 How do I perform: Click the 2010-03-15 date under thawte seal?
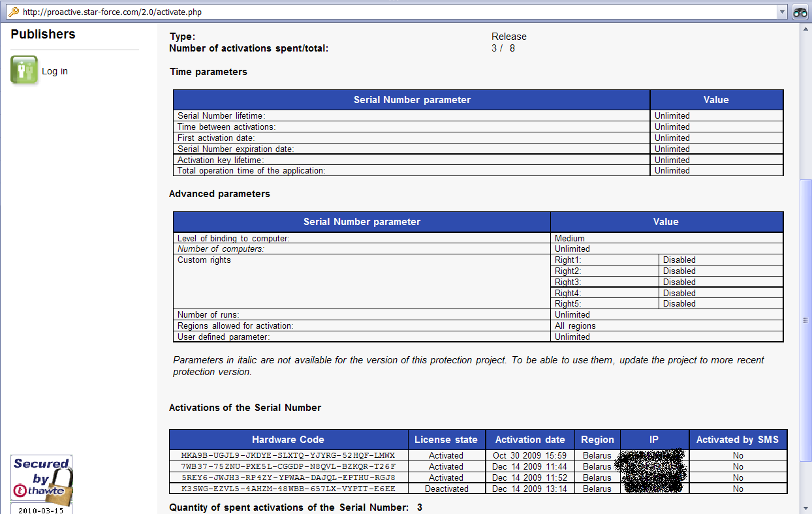pyautogui.click(x=41, y=510)
